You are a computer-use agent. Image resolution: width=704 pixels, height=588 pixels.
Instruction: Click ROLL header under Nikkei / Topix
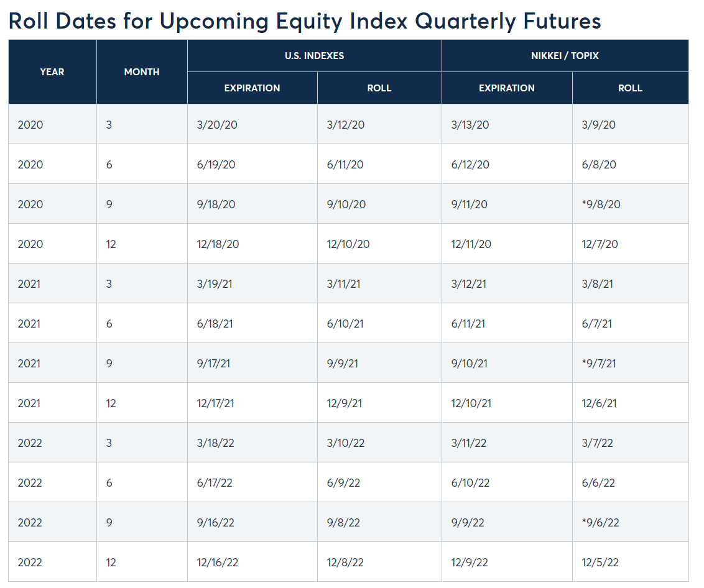pos(630,88)
